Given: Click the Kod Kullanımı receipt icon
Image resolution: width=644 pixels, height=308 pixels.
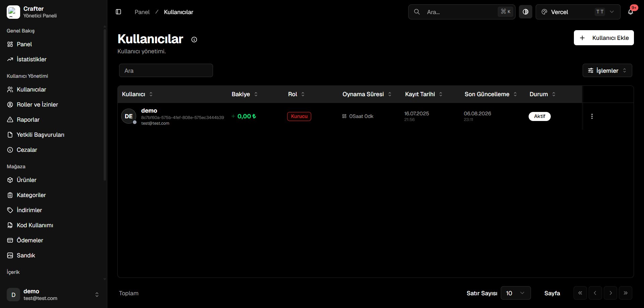Looking at the screenshot, I should point(10,225).
